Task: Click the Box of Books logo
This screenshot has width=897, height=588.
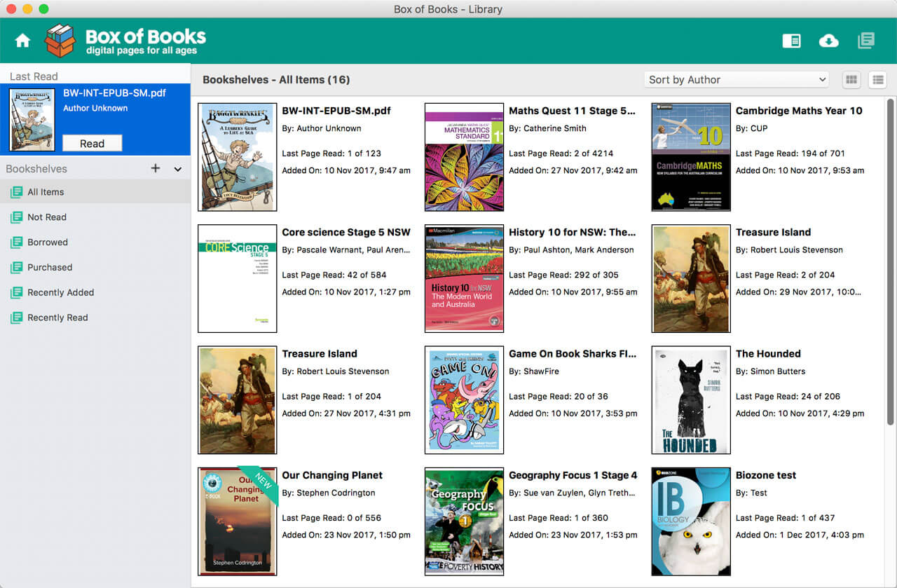Action: coord(125,41)
